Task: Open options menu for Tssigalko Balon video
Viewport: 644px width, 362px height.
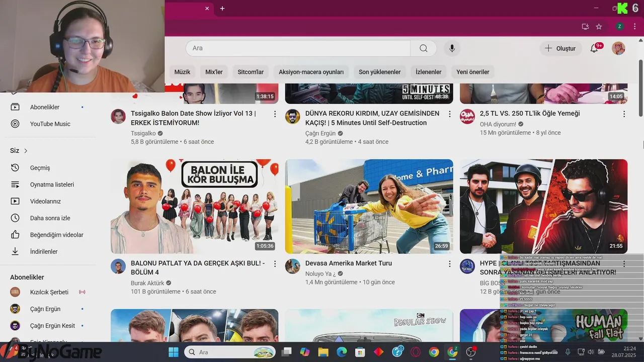Action: click(x=275, y=114)
